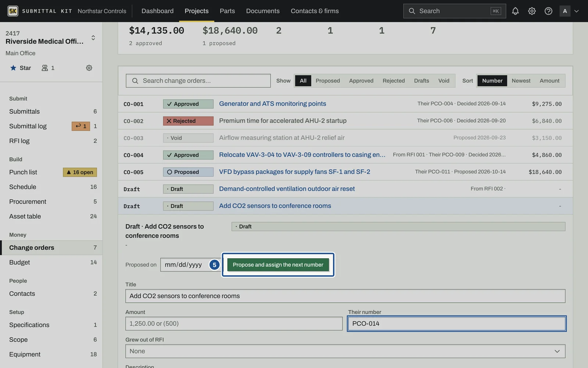Screen dimensions: 588x368
Task: Open the Documents tab
Action: [x=263, y=11]
